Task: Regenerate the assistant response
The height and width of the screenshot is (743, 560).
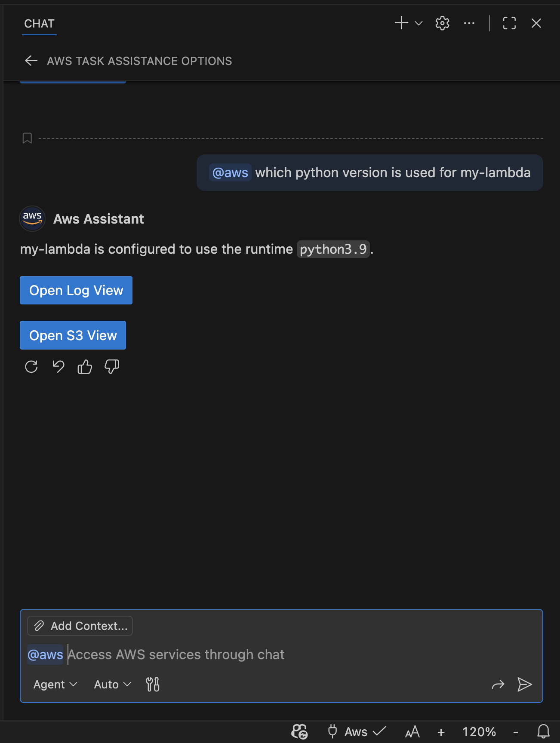Action: (x=31, y=367)
